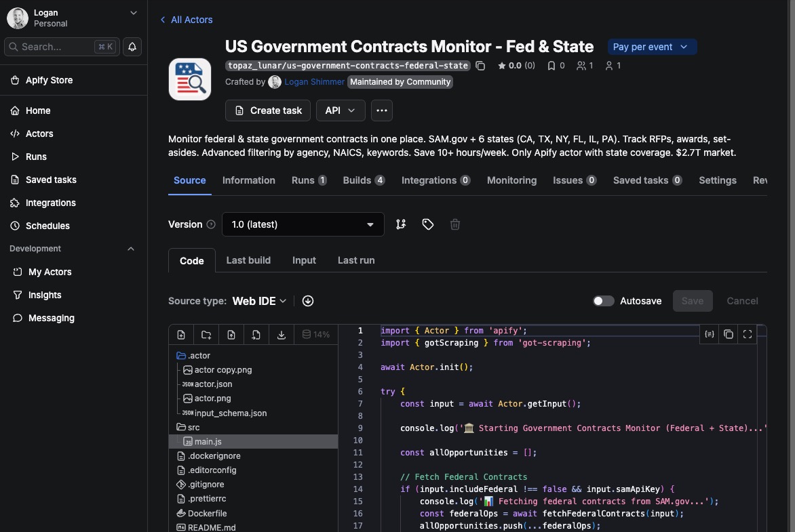This screenshot has height=532, width=795.
Task: Open the Source type Web IDE dropdown
Action: click(x=258, y=300)
